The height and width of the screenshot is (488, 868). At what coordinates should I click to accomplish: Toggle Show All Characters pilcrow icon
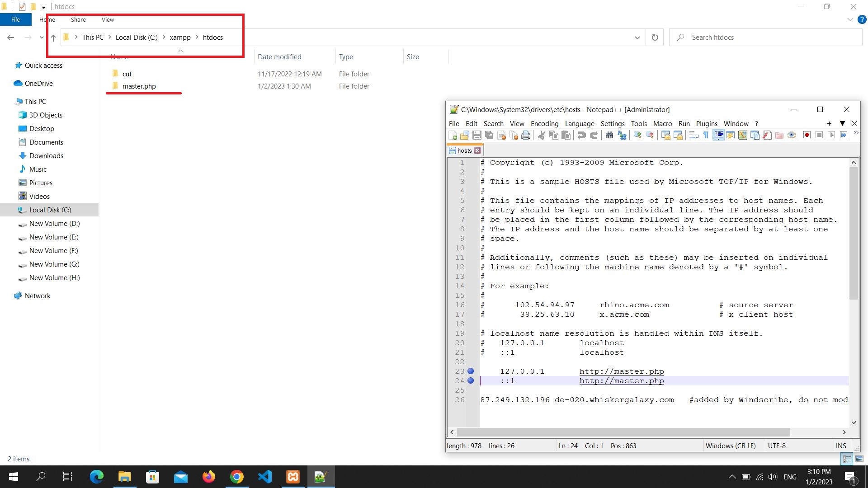pyautogui.click(x=706, y=135)
